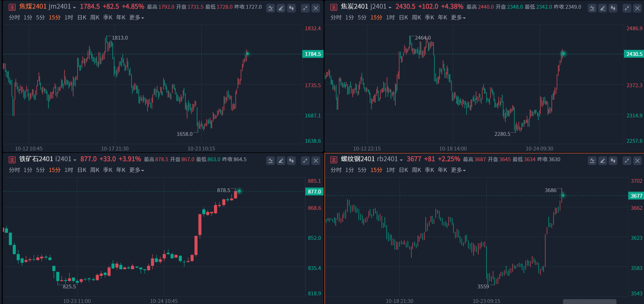Select 1分 period in 焦炭2401 panel
644x304 pixels.
pyautogui.click(x=349, y=17)
